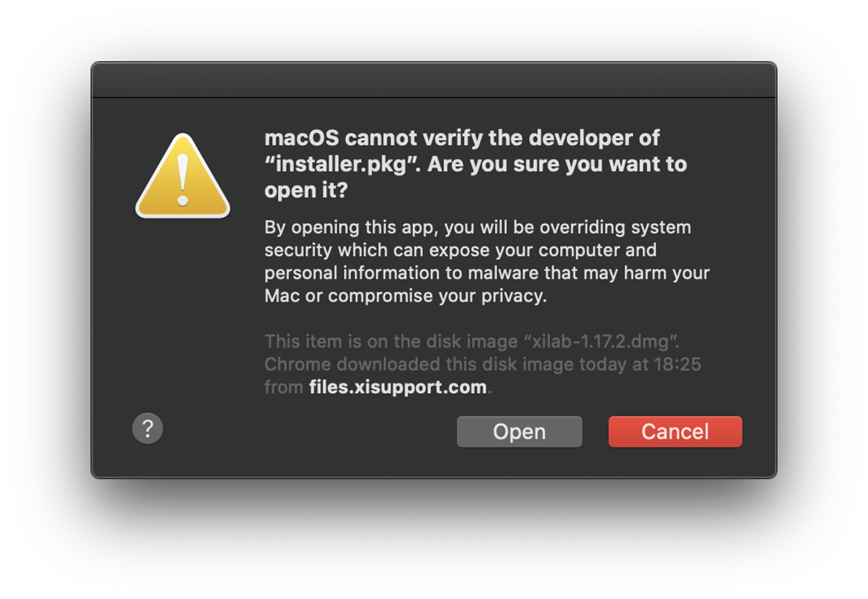This screenshot has width=868, height=599.
Task: Cancel opening the unverified installer
Action: point(675,431)
